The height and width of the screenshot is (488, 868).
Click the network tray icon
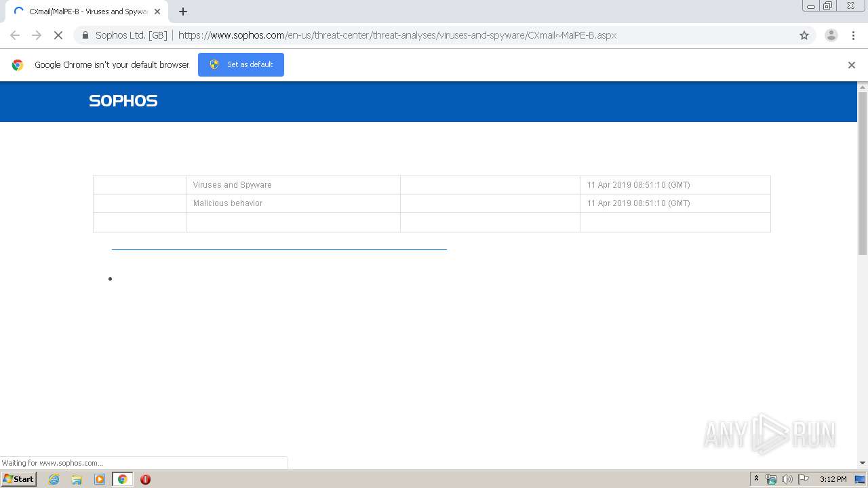click(771, 479)
